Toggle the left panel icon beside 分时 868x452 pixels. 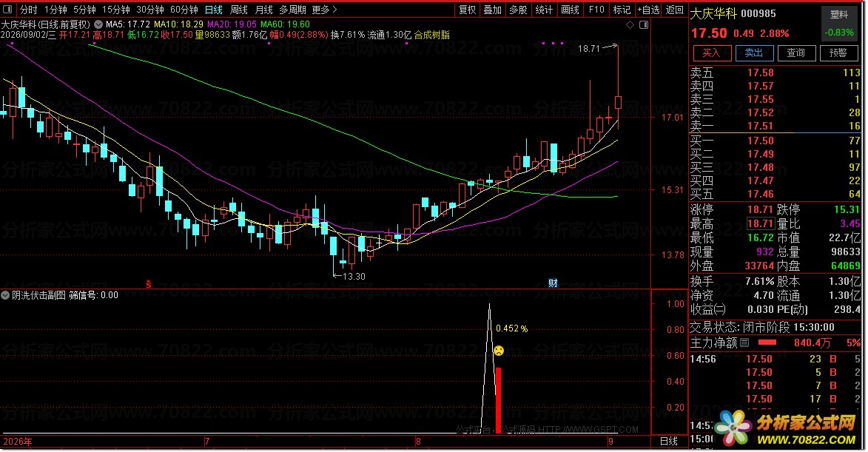click(x=7, y=10)
